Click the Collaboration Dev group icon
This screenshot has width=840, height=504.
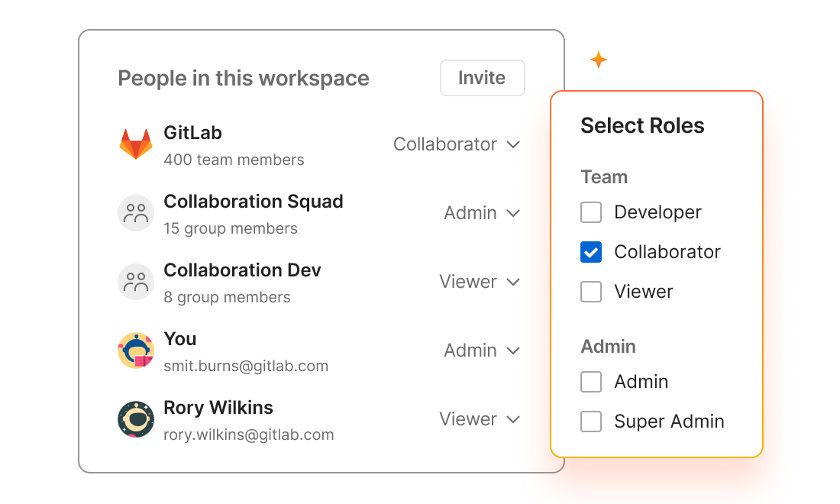click(136, 282)
